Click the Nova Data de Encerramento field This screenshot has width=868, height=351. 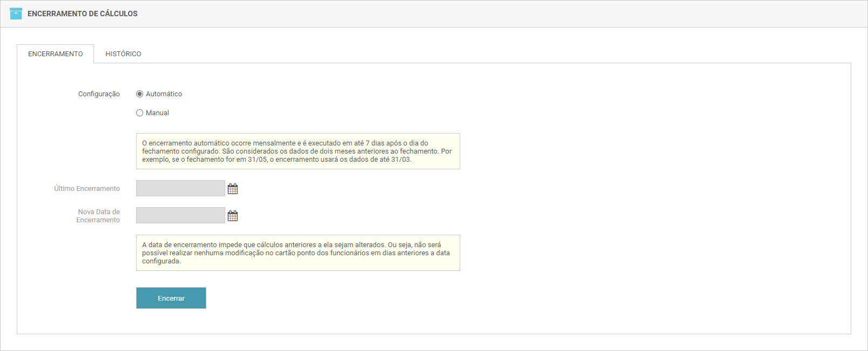pyautogui.click(x=180, y=215)
